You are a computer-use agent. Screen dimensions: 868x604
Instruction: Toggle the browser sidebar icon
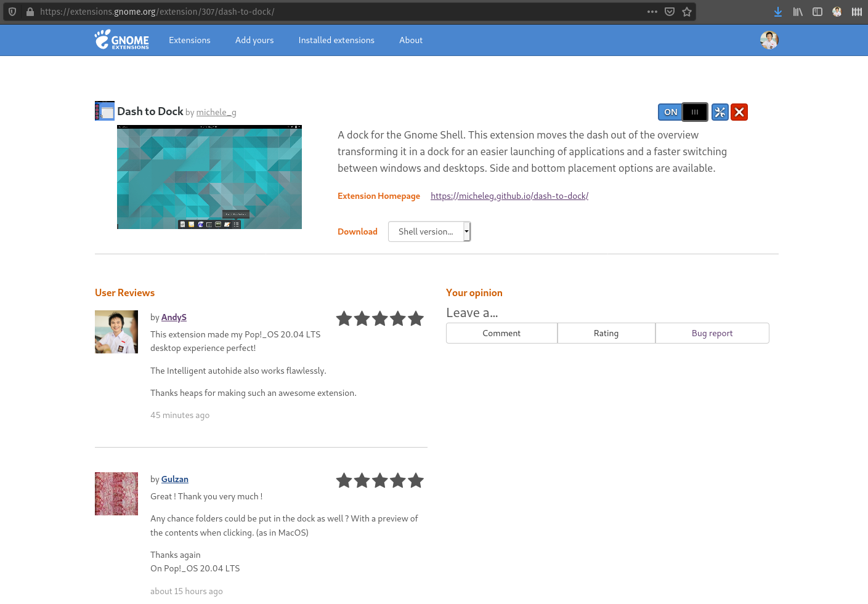(817, 12)
